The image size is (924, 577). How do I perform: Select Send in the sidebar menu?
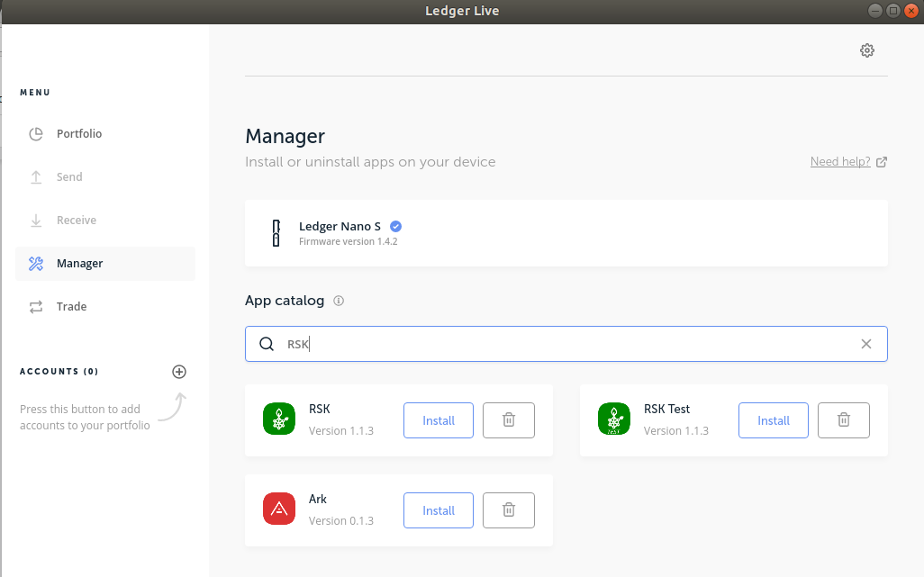point(104,177)
